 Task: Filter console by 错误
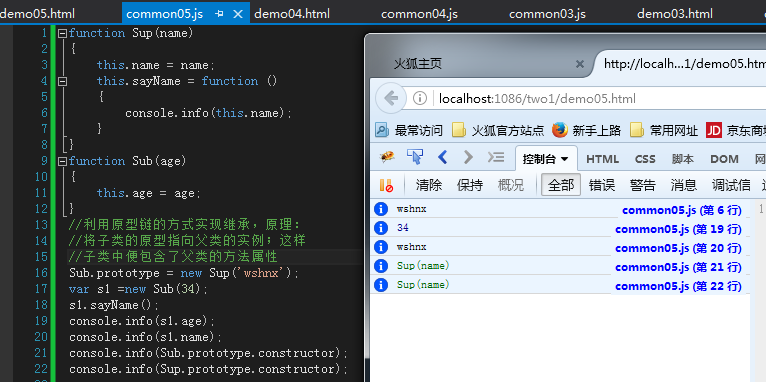[x=602, y=185]
